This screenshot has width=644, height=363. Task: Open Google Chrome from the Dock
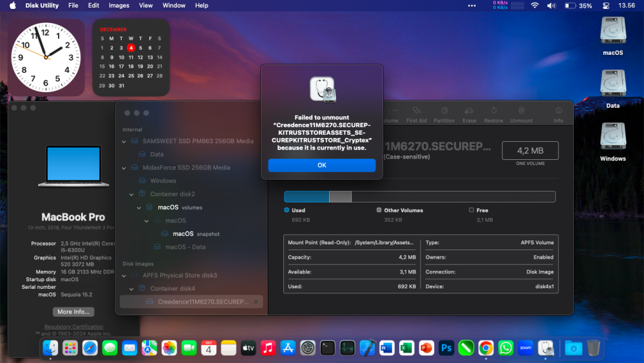[486, 348]
